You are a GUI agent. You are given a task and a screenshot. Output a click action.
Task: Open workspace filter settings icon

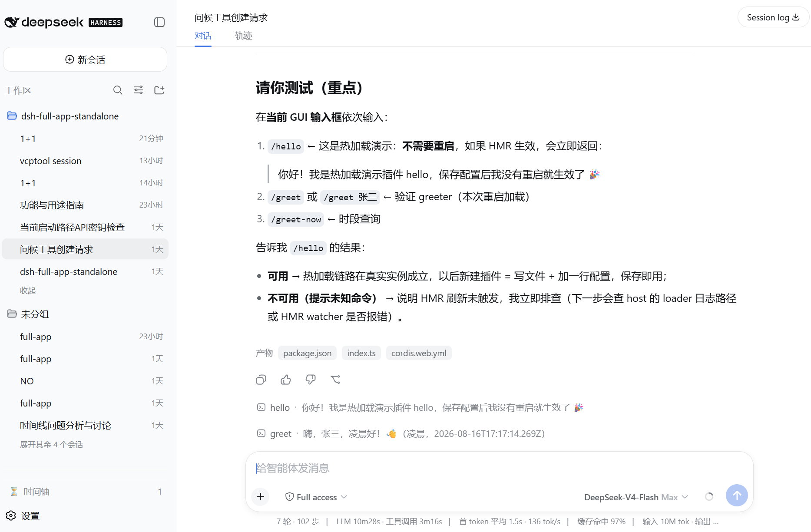click(139, 90)
